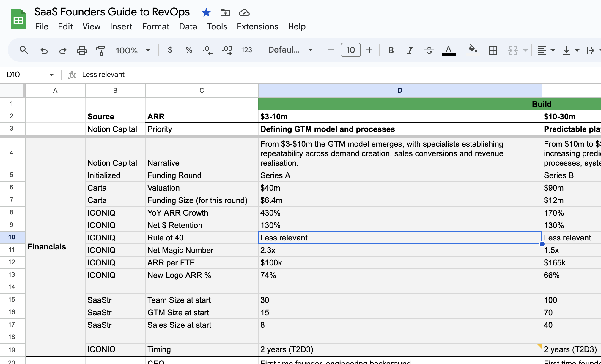The width and height of the screenshot is (601, 364).
Task: Open the Format menu
Action: (x=155, y=26)
